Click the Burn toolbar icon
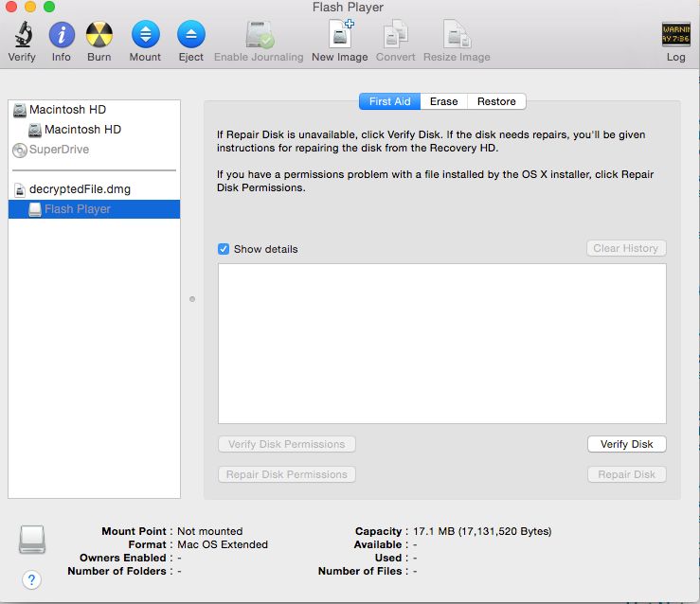Image resolution: width=700 pixels, height=604 pixels. [x=99, y=34]
